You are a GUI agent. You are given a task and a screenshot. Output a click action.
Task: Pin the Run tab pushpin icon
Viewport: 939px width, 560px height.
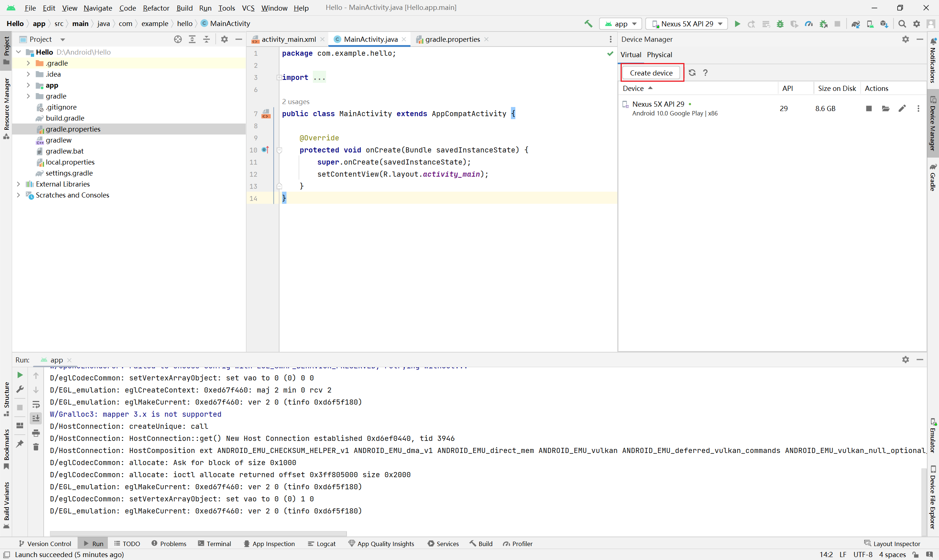point(20,444)
